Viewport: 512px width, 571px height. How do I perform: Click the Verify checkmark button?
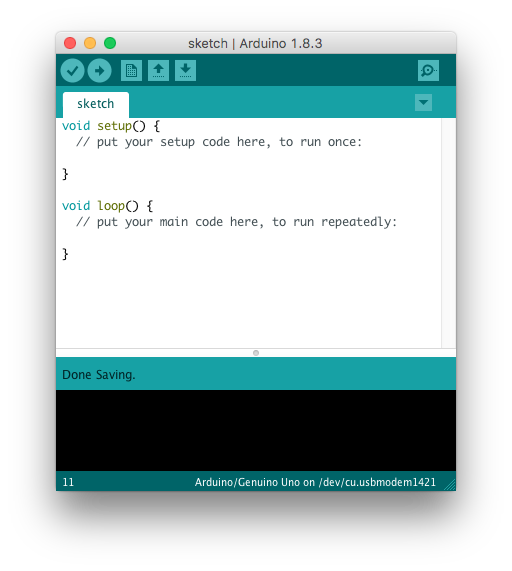[x=72, y=70]
